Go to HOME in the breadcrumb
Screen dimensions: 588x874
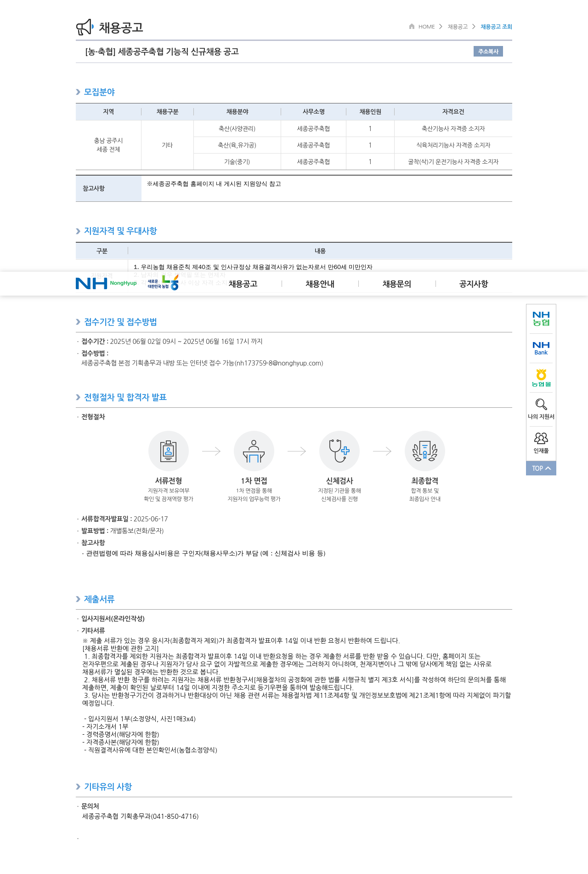(x=426, y=27)
